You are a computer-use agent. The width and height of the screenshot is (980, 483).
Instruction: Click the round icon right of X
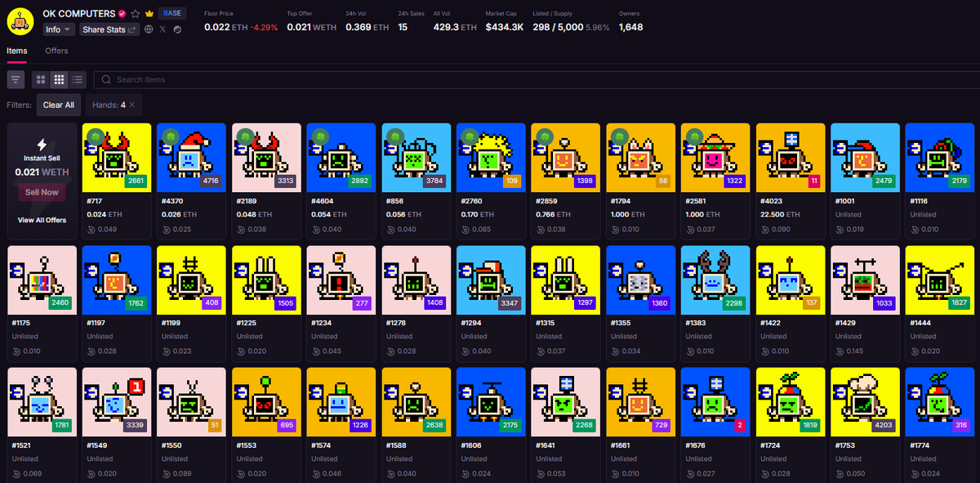tap(177, 29)
